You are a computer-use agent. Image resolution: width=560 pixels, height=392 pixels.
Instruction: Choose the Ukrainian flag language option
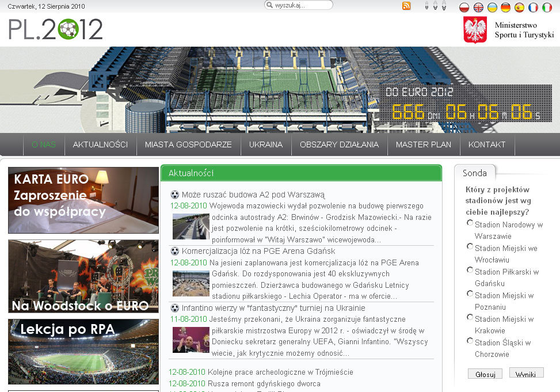point(492,7)
